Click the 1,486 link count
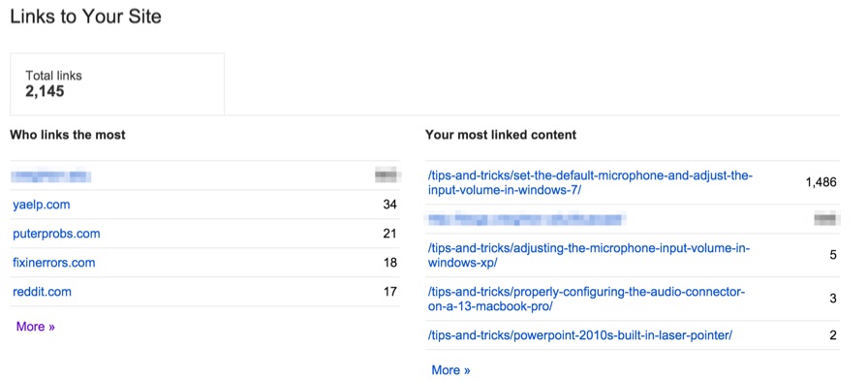This screenshot has width=868, height=380. pos(821,183)
